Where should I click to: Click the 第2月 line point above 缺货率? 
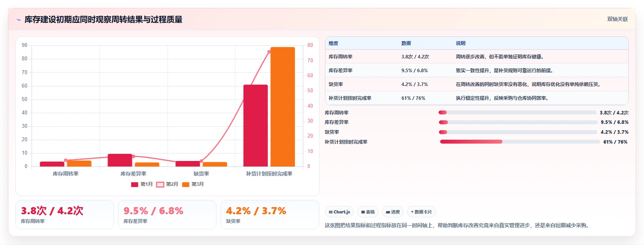point(202,161)
